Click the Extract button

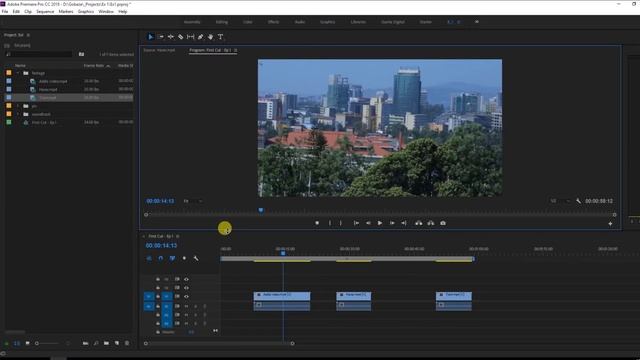[x=431, y=223]
